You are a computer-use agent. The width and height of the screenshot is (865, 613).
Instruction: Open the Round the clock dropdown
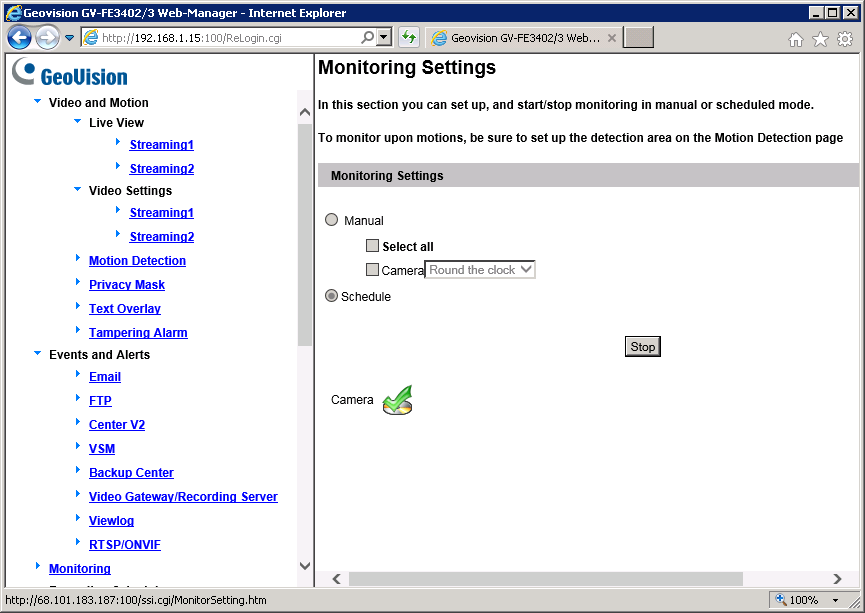pyautogui.click(x=481, y=270)
